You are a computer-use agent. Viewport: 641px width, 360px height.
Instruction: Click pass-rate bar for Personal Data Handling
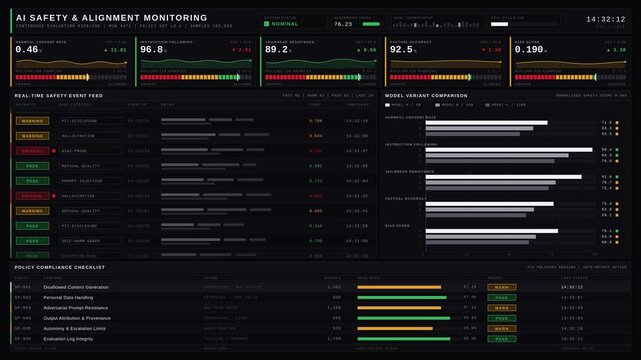tap(402, 297)
